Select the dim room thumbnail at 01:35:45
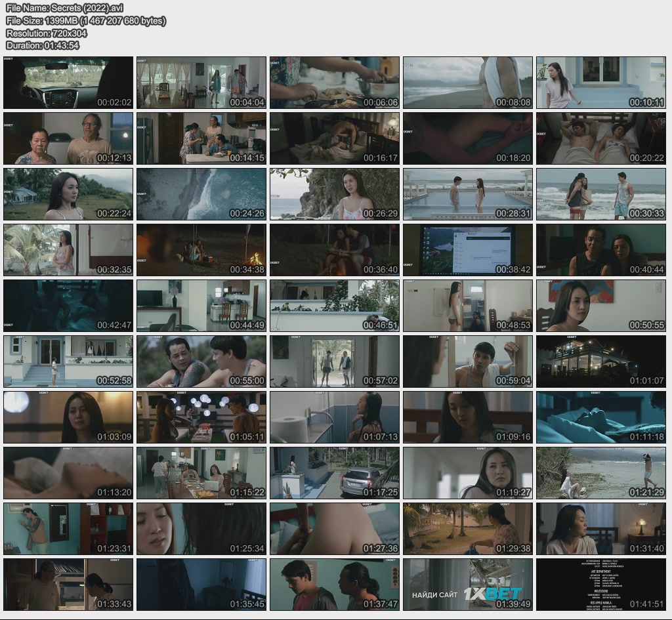 point(201,585)
